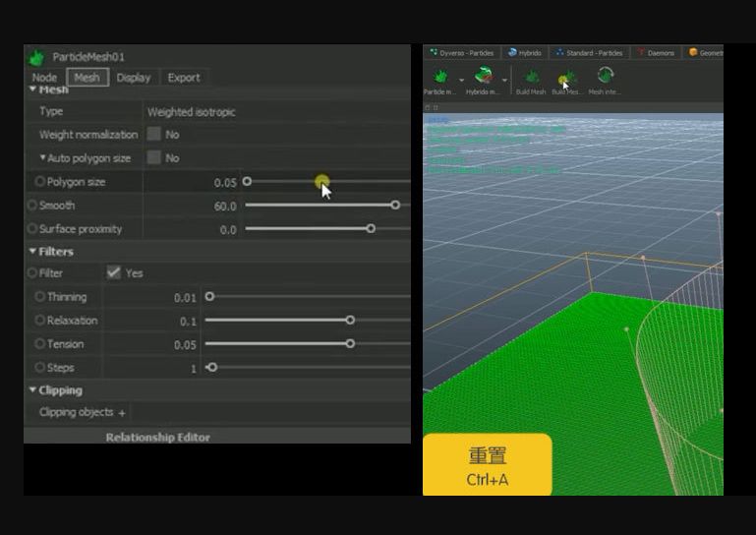Click the Steps slider handle
Screen dimensions: 756x535
[x=212, y=367]
